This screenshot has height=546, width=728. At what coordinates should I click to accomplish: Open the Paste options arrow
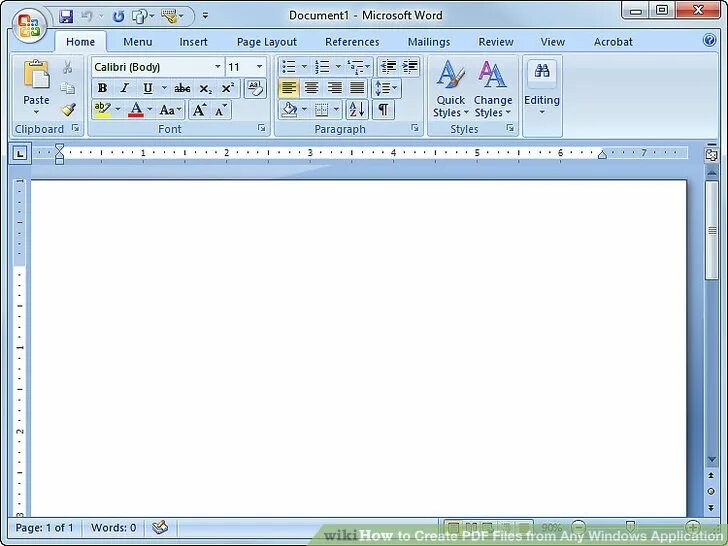(x=36, y=112)
